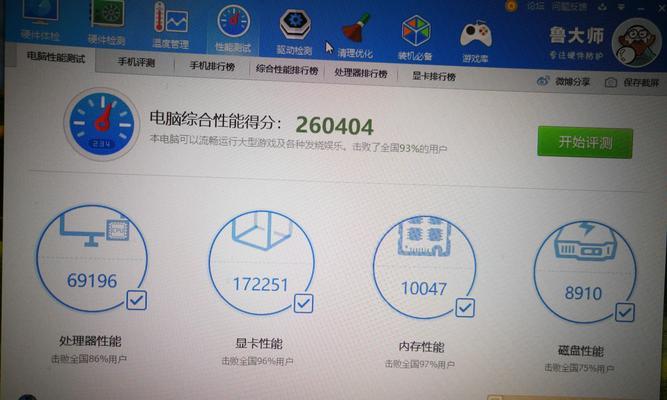Open the 论坛 forum link
Screen dimensions: 667x400
[535, 6]
